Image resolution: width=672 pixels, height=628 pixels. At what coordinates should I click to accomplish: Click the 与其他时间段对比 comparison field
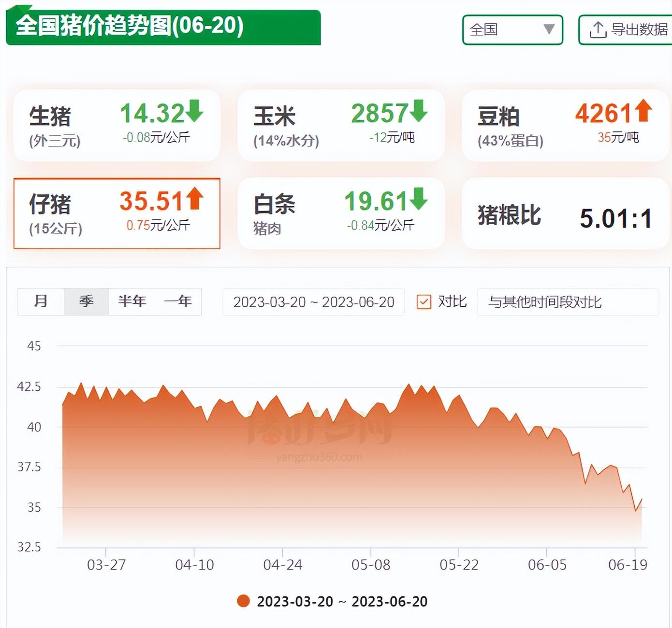tap(568, 302)
